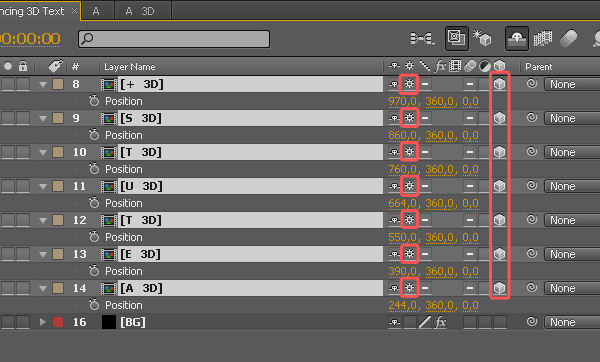
Task: Toggle the Draft 3D button
Action: tap(482, 38)
